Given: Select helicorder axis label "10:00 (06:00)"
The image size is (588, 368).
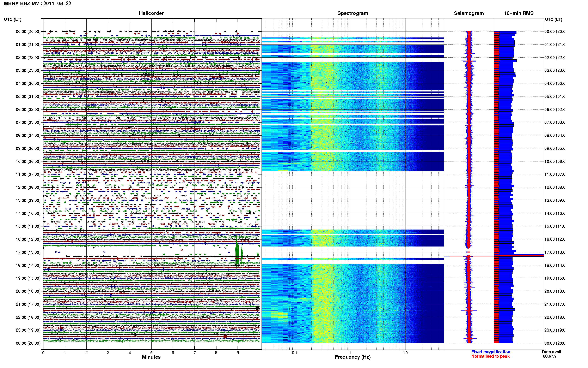Looking at the screenshot, I should pos(28,161).
